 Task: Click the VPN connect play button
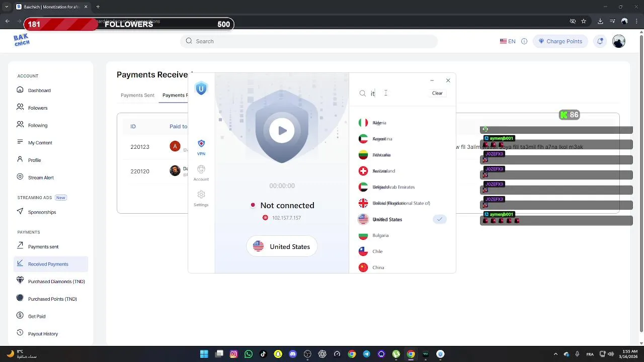coord(282,131)
